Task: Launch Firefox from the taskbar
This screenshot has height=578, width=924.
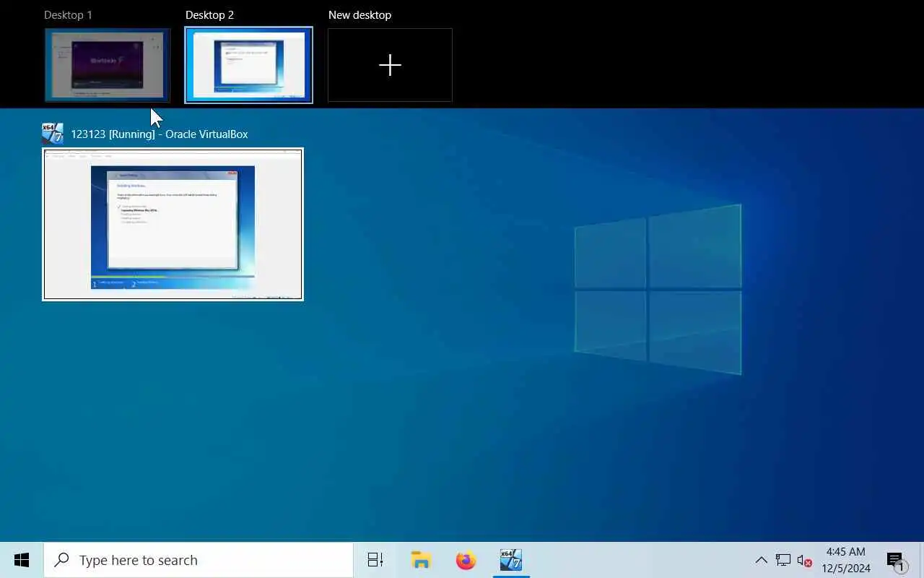Action: pos(466,560)
